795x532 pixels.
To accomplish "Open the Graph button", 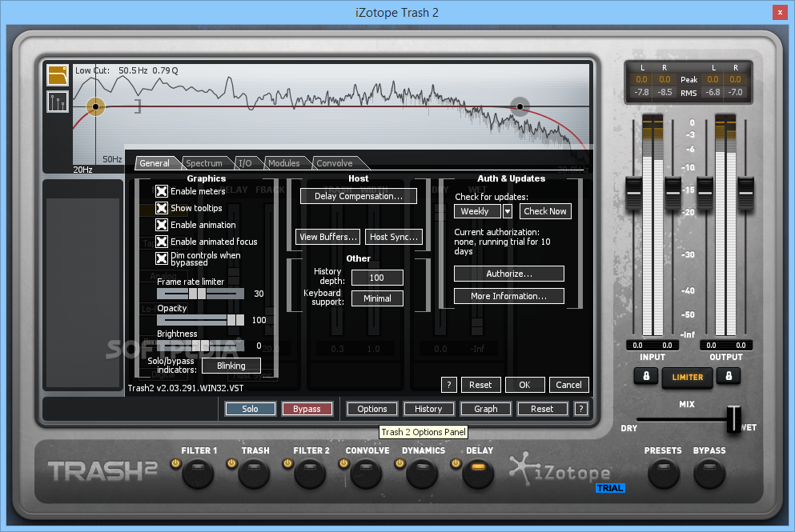I will (x=486, y=409).
